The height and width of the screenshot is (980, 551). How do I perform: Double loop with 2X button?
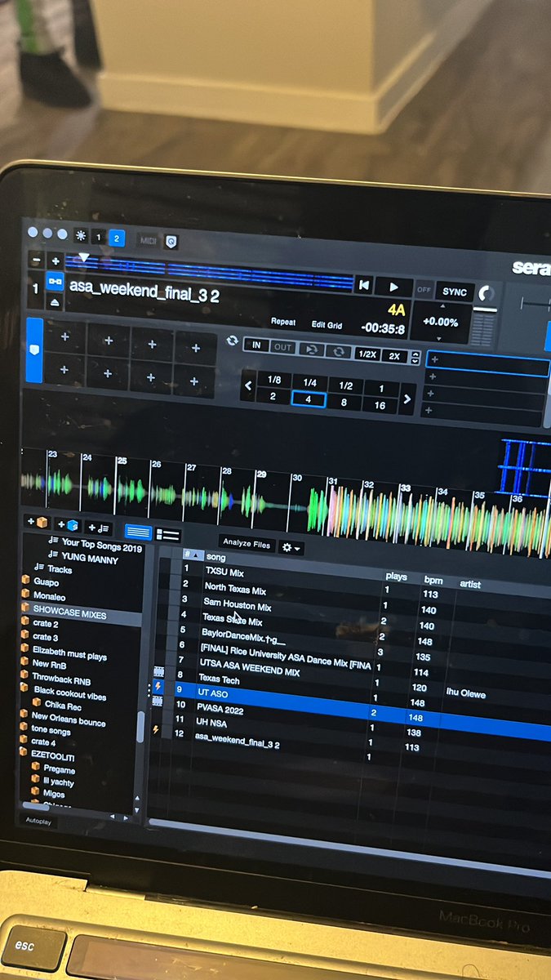(394, 356)
